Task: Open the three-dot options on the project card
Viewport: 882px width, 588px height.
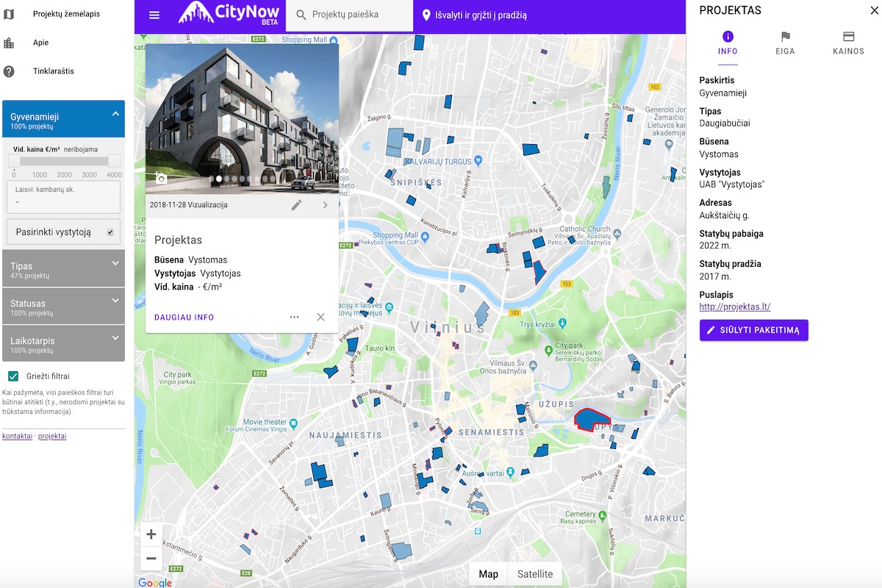Action: [x=294, y=318]
